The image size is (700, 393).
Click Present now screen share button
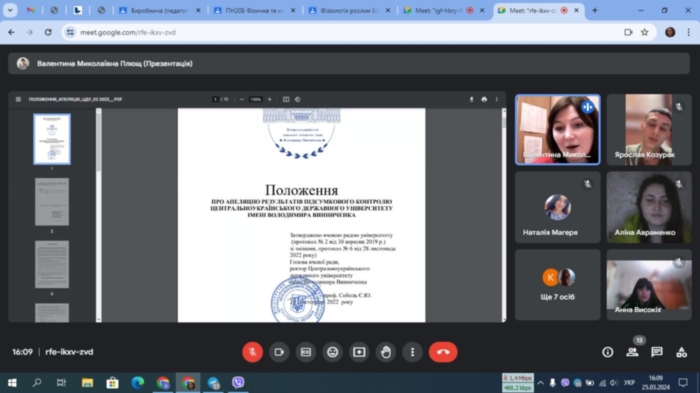359,352
